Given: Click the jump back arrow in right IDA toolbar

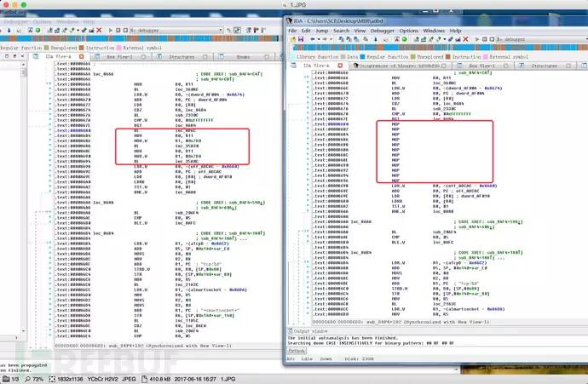Looking at the screenshot, I should [313, 39].
